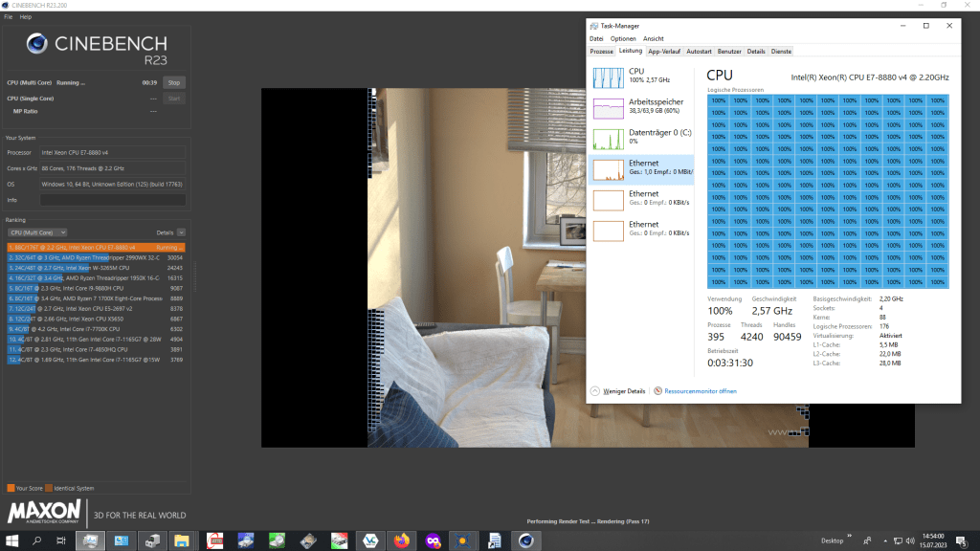Open the Cinebench File menu
Screen dimensions: 980x551
(x=8, y=17)
